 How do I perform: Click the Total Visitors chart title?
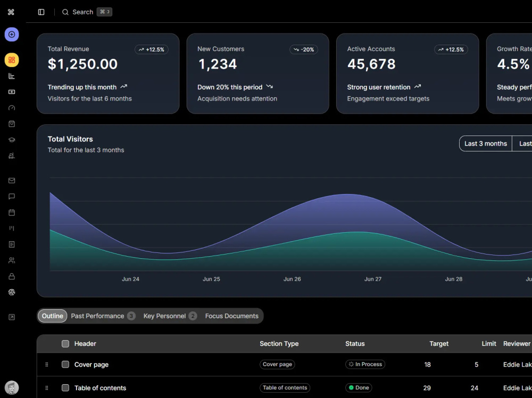70,139
